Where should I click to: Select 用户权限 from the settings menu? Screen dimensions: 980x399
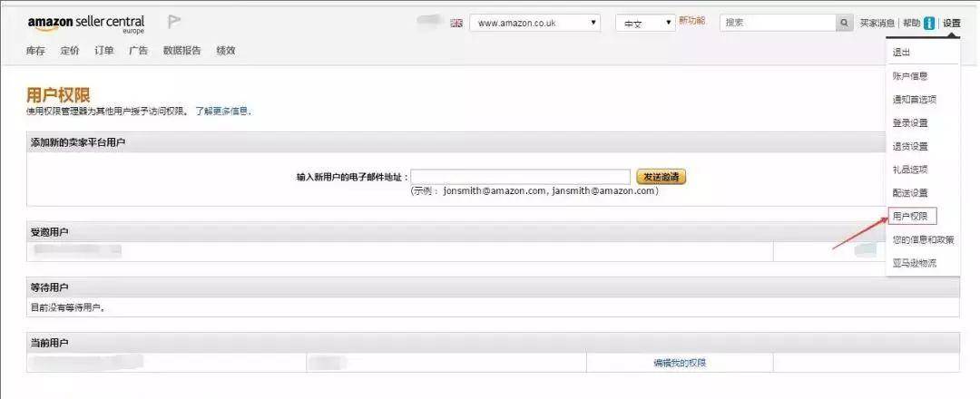click(912, 216)
